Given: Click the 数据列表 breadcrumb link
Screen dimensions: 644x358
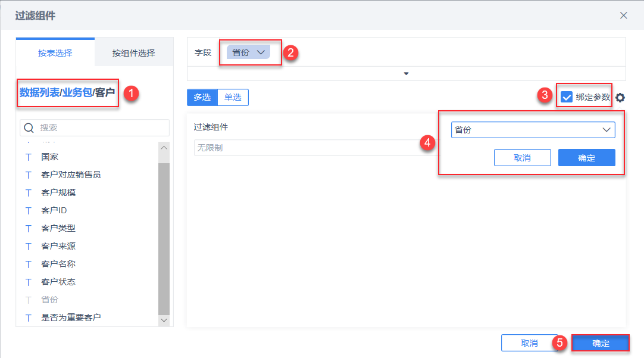Looking at the screenshot, I should coord(39,92).
